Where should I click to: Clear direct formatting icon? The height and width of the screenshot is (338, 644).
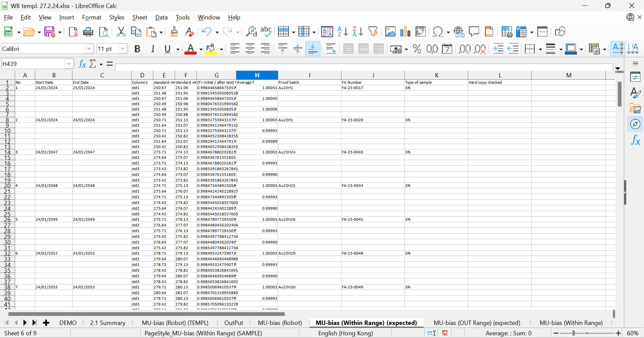click(x=190, y=32)
